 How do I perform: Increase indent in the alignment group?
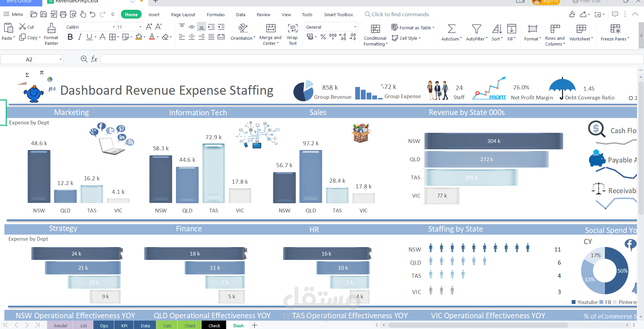tap(221, 27)
